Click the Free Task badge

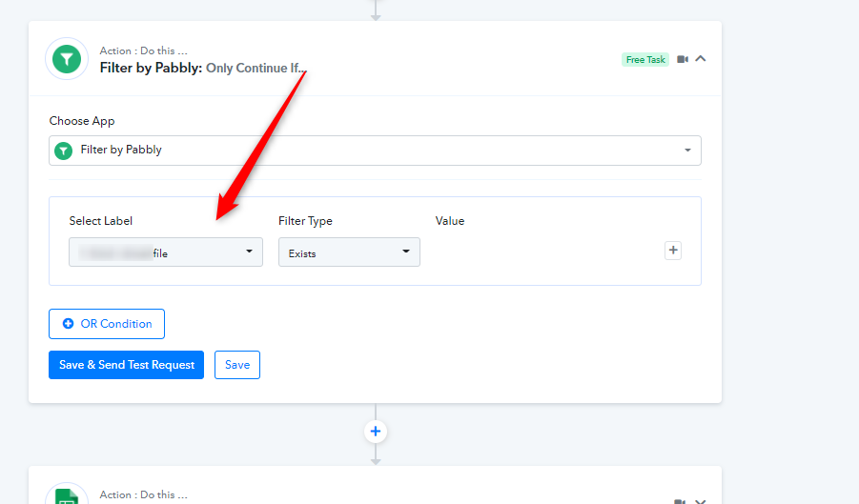coord(645,60)
